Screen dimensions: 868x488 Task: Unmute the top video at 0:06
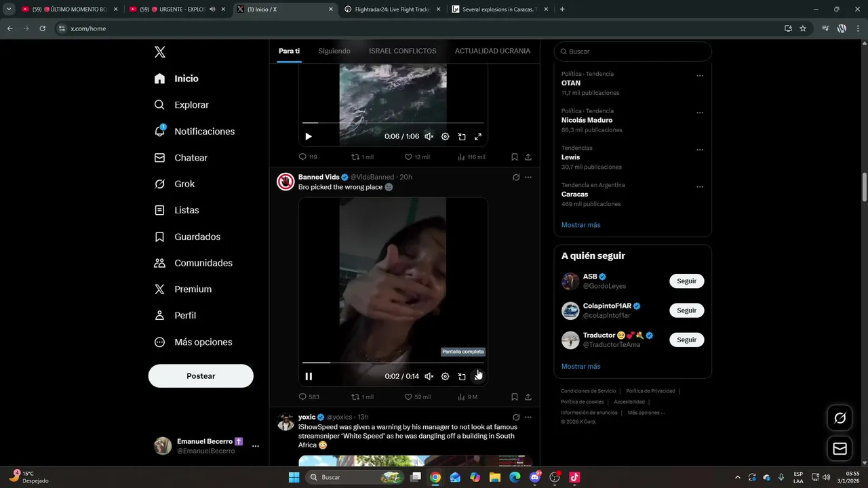pos(429,136)
